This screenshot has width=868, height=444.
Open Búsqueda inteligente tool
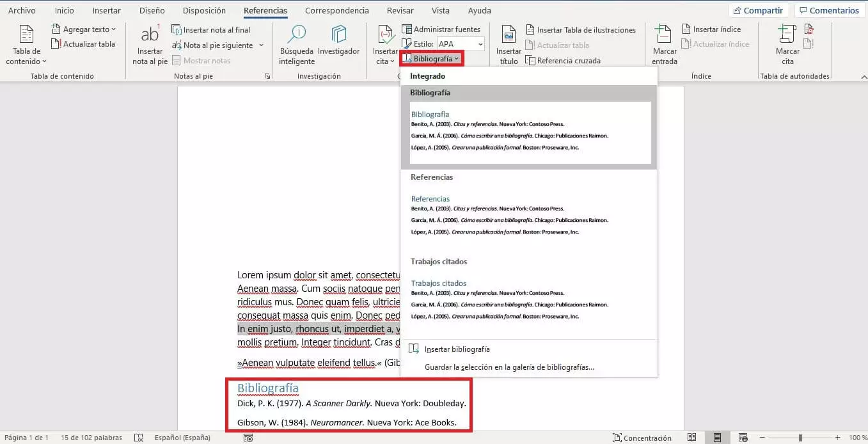pyautogui.click(x=297, y=45)
